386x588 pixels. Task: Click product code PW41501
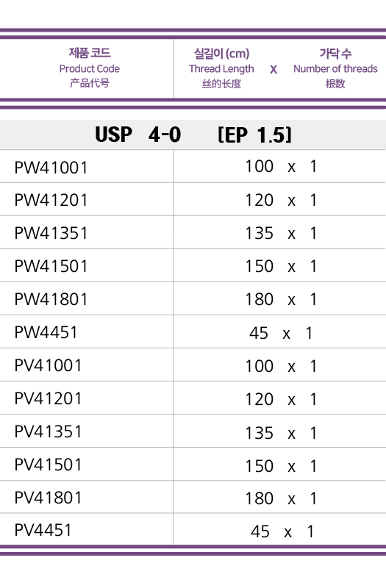(51, 266)
